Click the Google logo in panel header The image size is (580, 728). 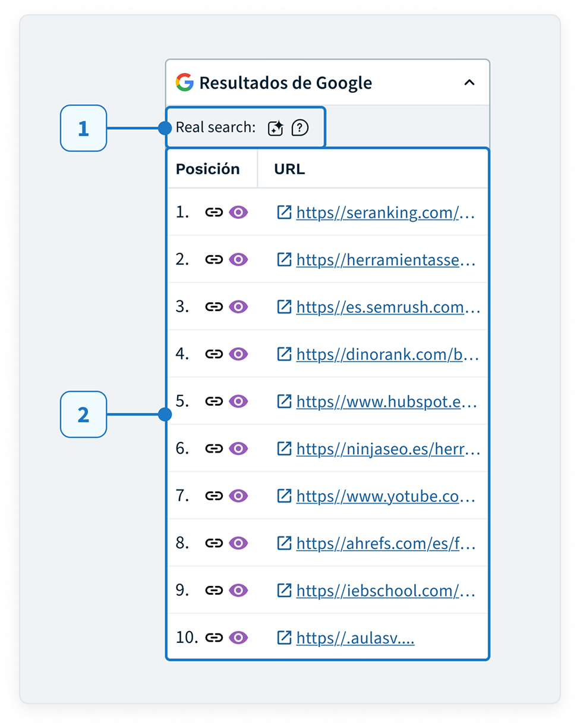[185, 82]
